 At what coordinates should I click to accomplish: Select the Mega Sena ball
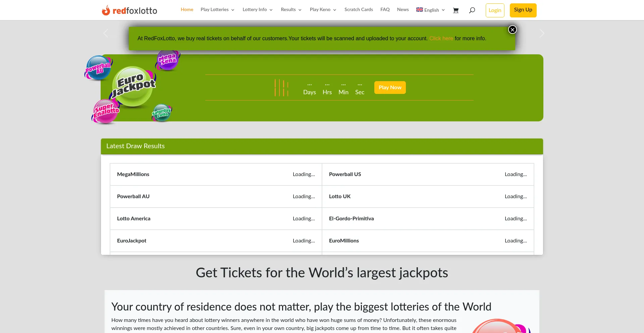pos(167,60)
